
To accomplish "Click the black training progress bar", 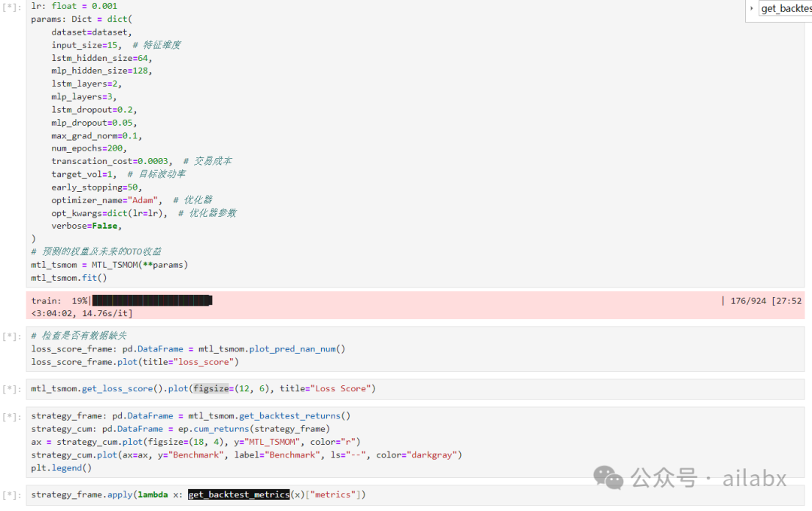I will tap(152, 300).
